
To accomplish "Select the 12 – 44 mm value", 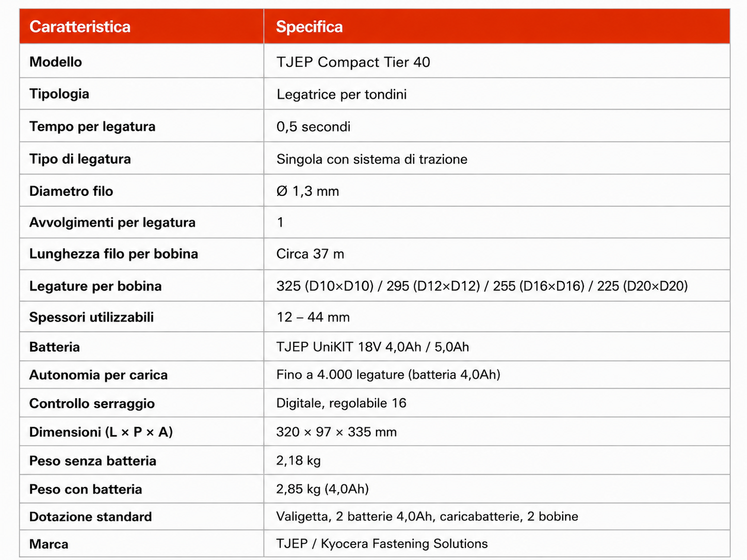I will (313, 317).
